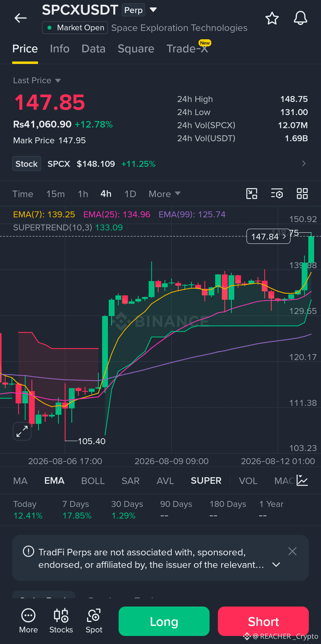Toggle the VOL sub-indicator
The width and height of the screenshot is (321, 644).
tap(248, 481)
